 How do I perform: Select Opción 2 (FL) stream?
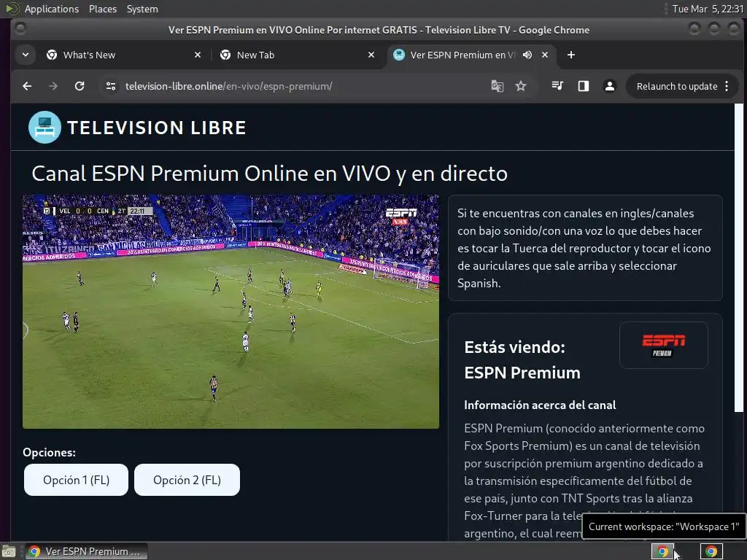point(187,480)
